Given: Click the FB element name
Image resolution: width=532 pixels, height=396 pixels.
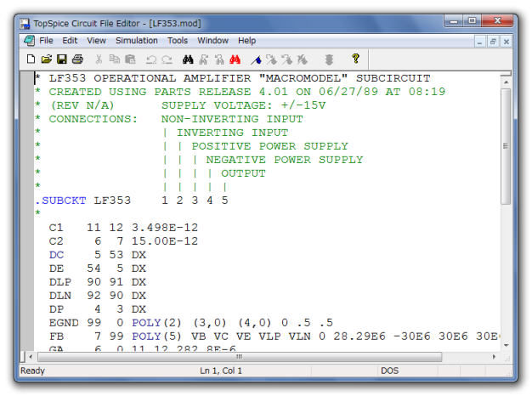Looking at the screenshot, I should pyautogui.click(x=56, y=337).
